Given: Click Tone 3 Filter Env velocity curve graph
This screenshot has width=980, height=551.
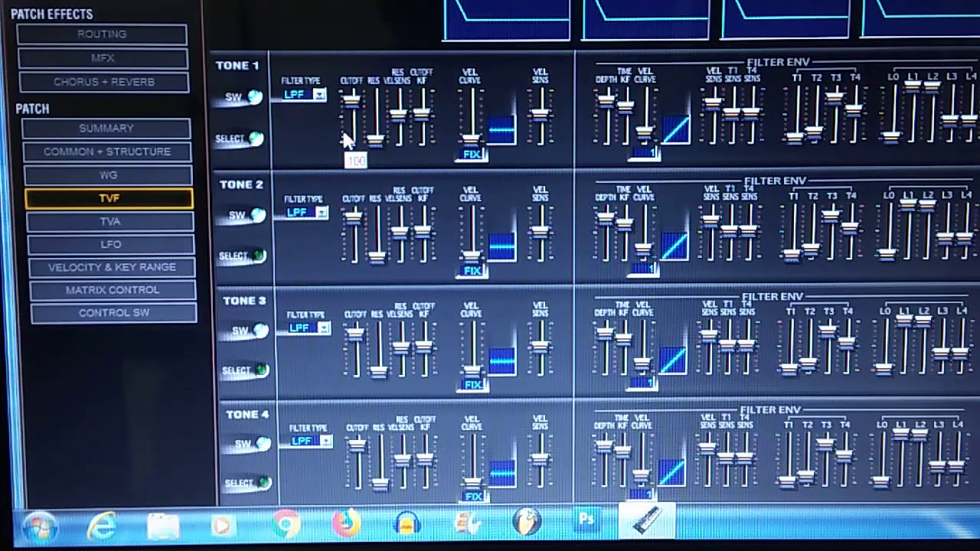Looking at the screenshot, I should 673,360.
